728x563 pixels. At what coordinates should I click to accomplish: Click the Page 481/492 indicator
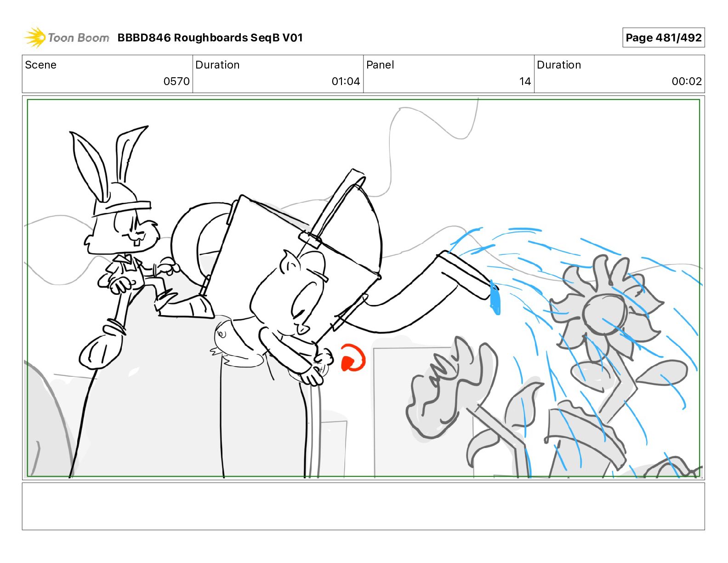(x=663, y=38)
